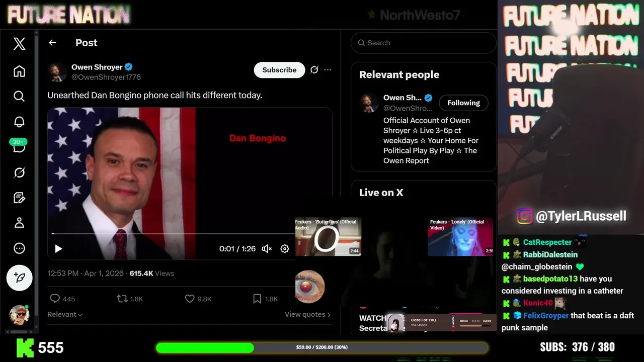Open Owen Sh... profile in Relevant people
This screenshot has width=644, height=362.
coord(403,98)
